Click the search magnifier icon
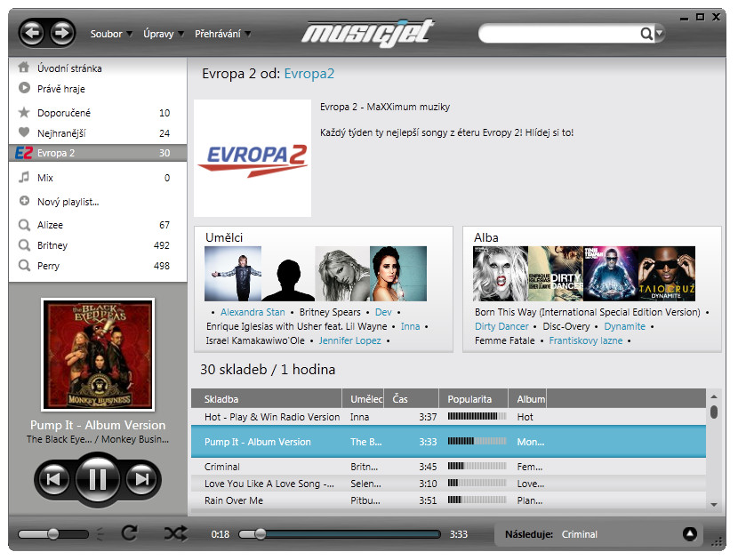This screenshot has width=738, height=560. coord(646,34)
